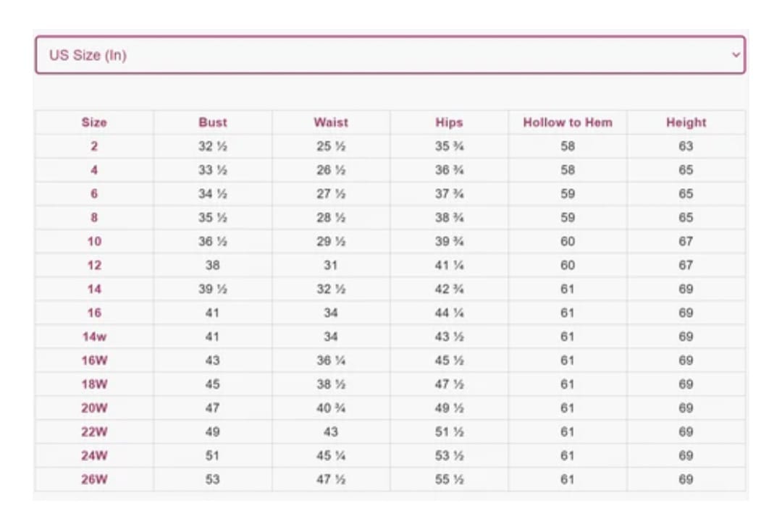Click size 26W row label
This screenshot has height=532, width=782.
[94, 480]
